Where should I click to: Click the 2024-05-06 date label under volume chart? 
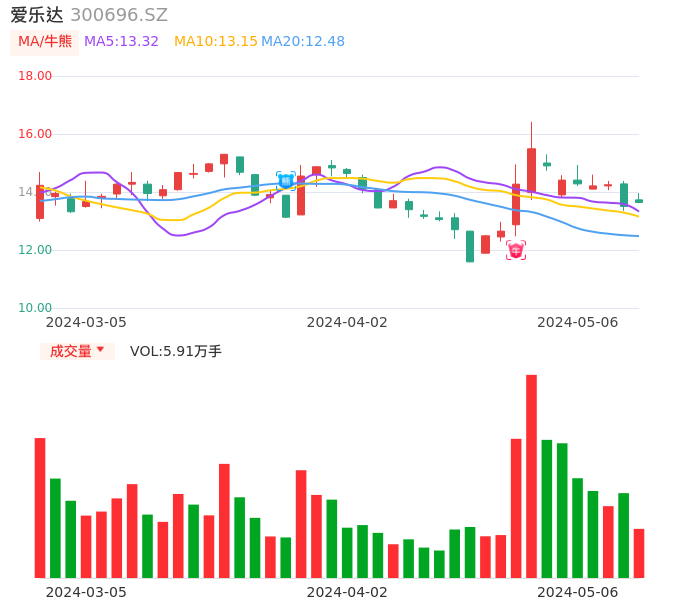tap(578, 591)
